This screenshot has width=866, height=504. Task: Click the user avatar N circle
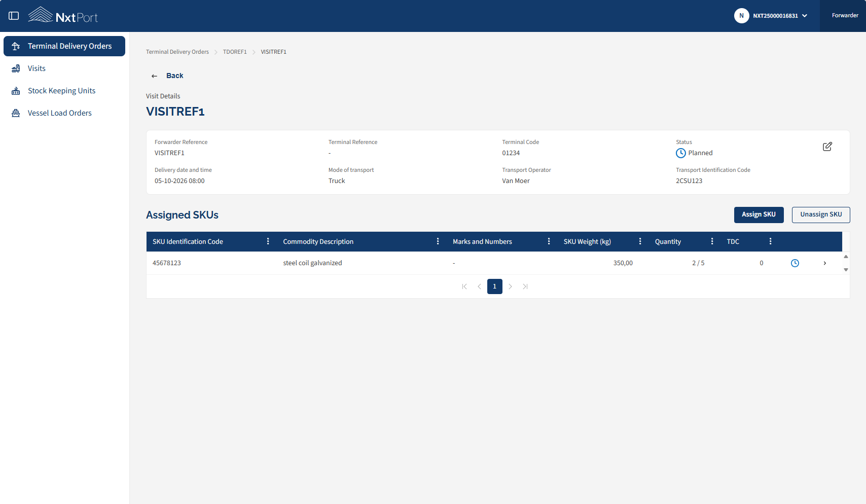click(741, 16)
